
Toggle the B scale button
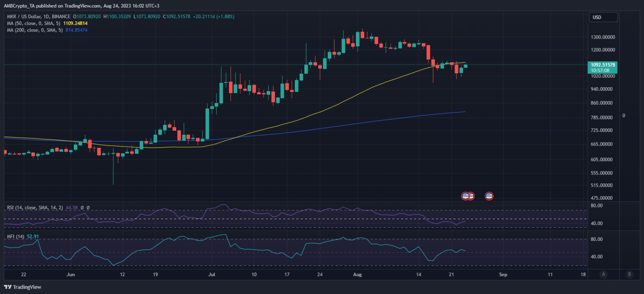click(x=629, y=274)
